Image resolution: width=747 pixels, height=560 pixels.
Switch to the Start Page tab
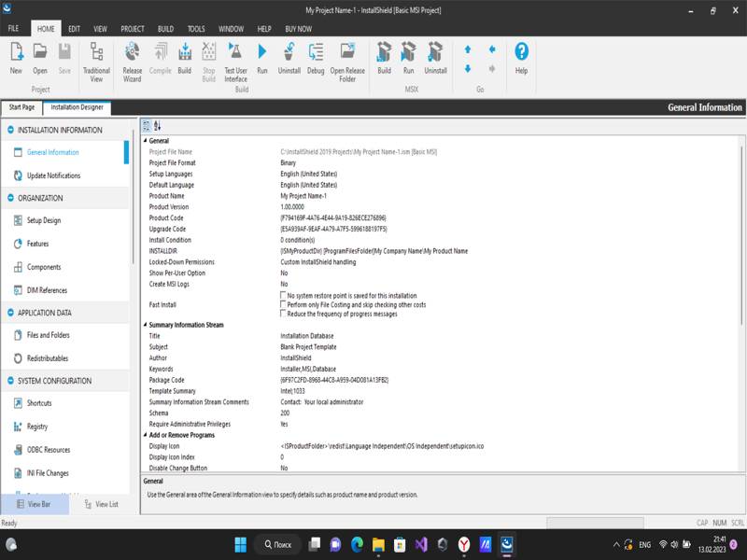click(21, 107)
